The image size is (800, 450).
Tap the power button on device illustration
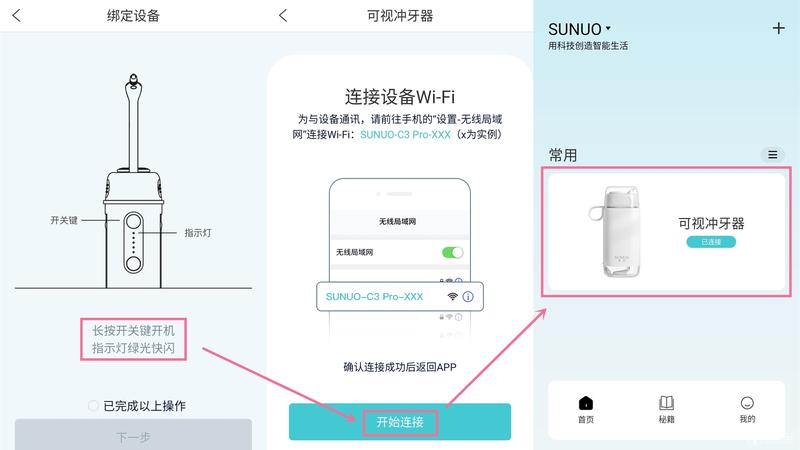click(134, 221)
